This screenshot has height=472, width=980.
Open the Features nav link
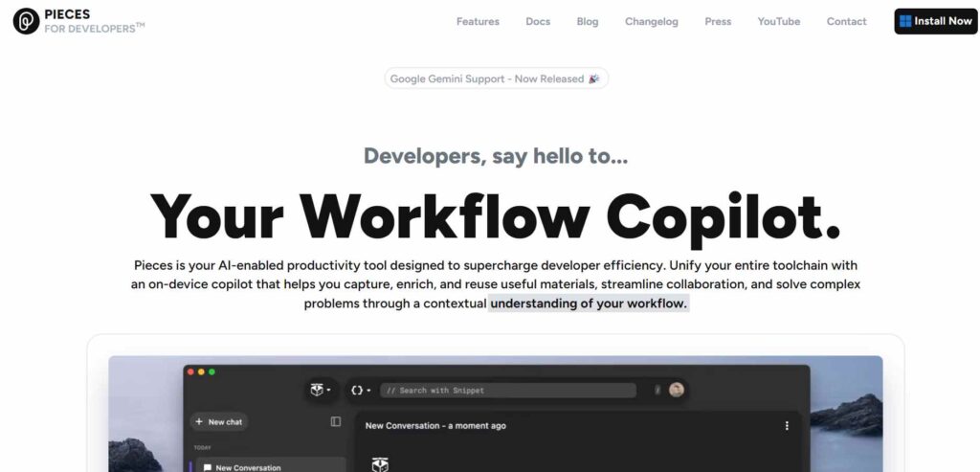tap(478, 21)
